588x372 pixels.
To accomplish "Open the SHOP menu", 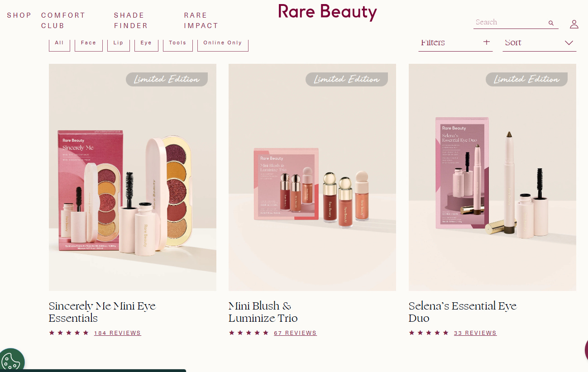I will click(19, 15).
